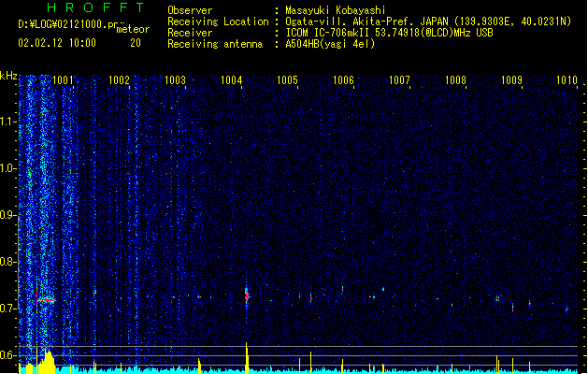588x374 pixels.
Task: Click the 1001 time axis marker
Action: [x=63, y=79]
